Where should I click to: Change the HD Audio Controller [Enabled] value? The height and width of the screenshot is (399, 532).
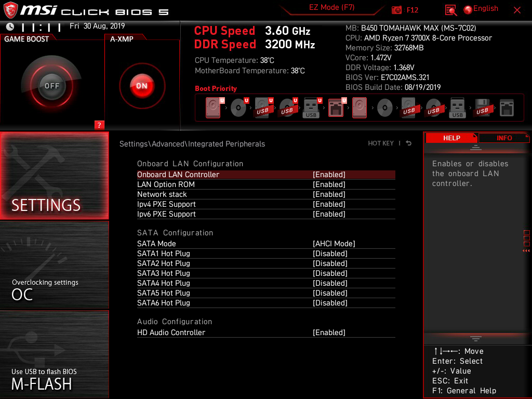(x=329, y=332)
